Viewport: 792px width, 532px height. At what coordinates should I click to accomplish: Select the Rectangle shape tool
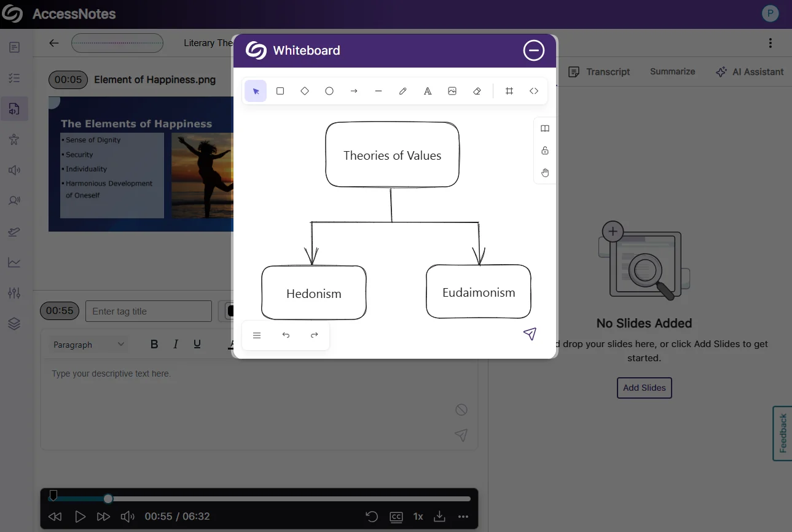point(280,91)
